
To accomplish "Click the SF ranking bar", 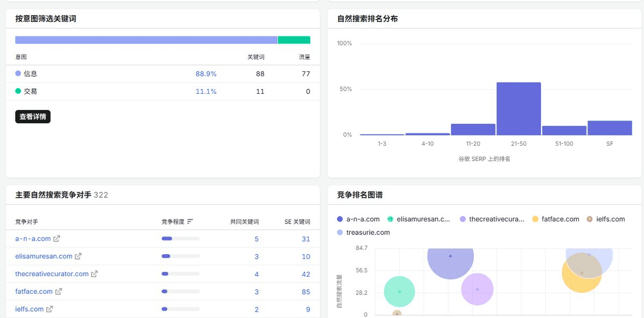I will coord(610,128).
